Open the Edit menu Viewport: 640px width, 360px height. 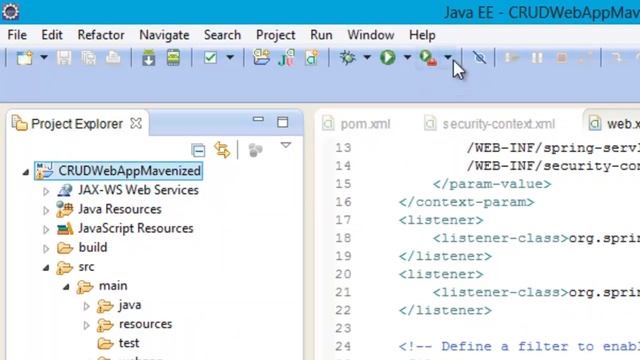point(52,35)
